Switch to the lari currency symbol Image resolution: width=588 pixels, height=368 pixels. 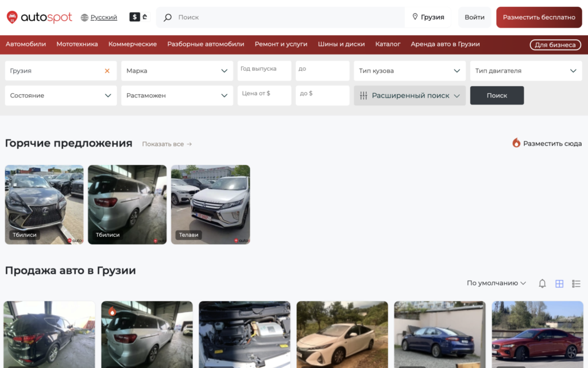[x=145, y=17]
